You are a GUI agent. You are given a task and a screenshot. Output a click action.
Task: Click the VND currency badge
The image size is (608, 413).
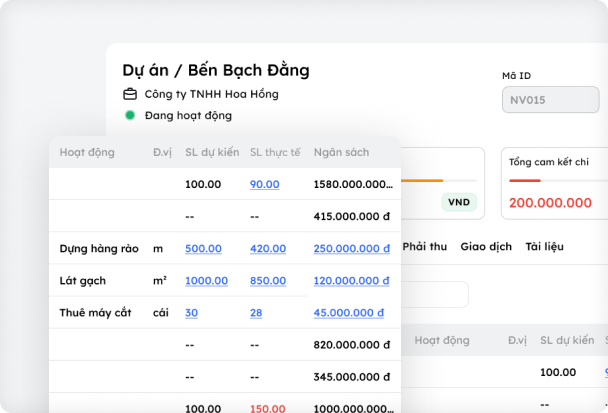(459, 202)
